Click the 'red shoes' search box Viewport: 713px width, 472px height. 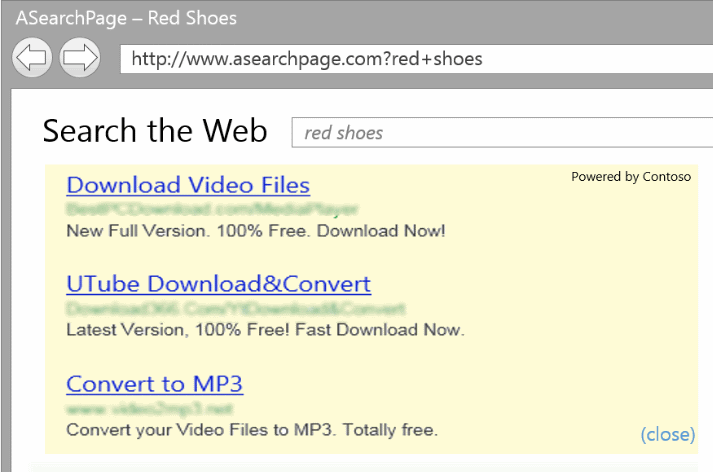(x=502, y=132)
